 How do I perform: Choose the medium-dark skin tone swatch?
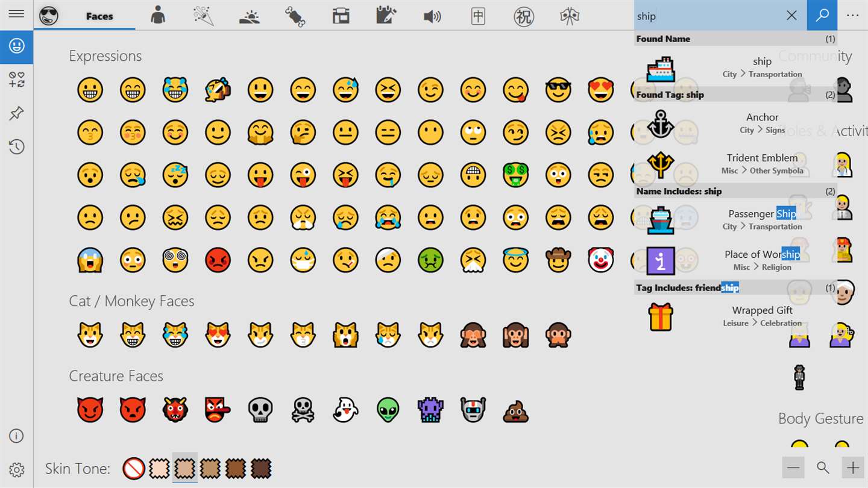236,468
